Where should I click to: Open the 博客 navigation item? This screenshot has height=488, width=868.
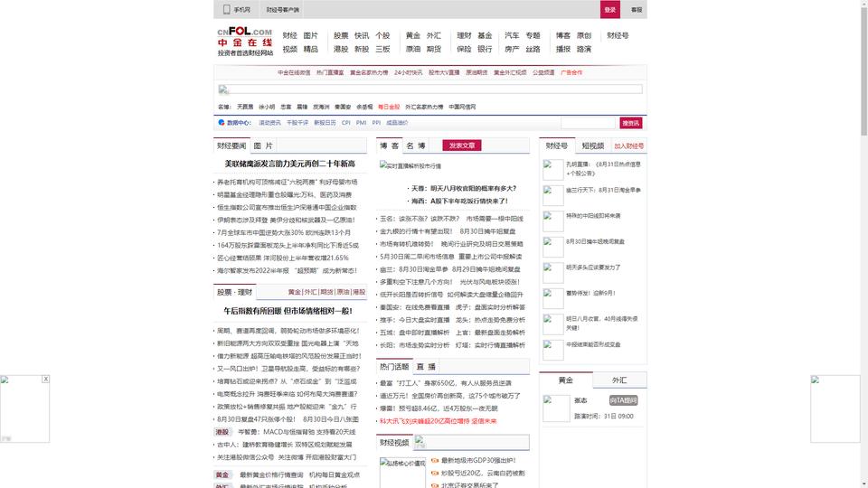pos(563,35)
